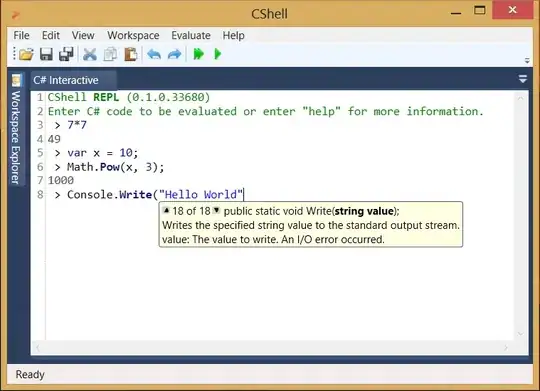Click the "var x = 10;" line
The image size is (540, 391).
pos(103,153)
